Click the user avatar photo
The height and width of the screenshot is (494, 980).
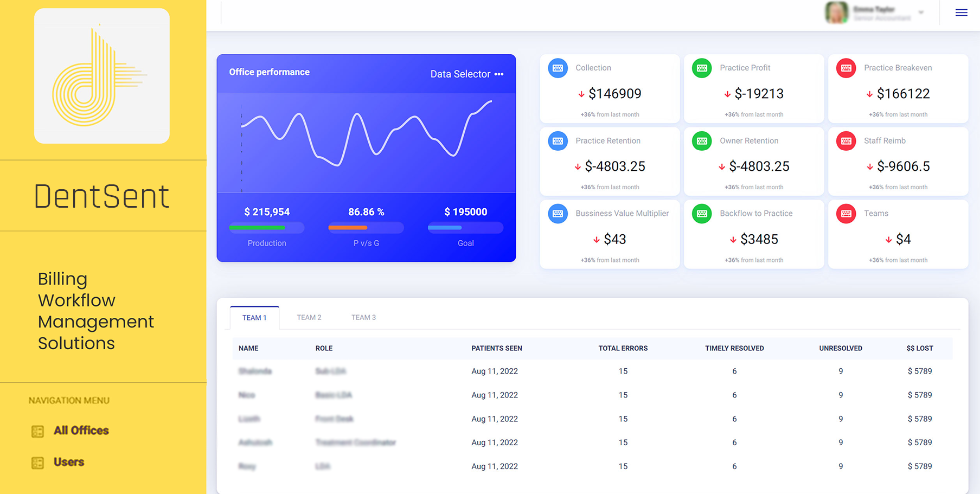click(x=836, y=12)
